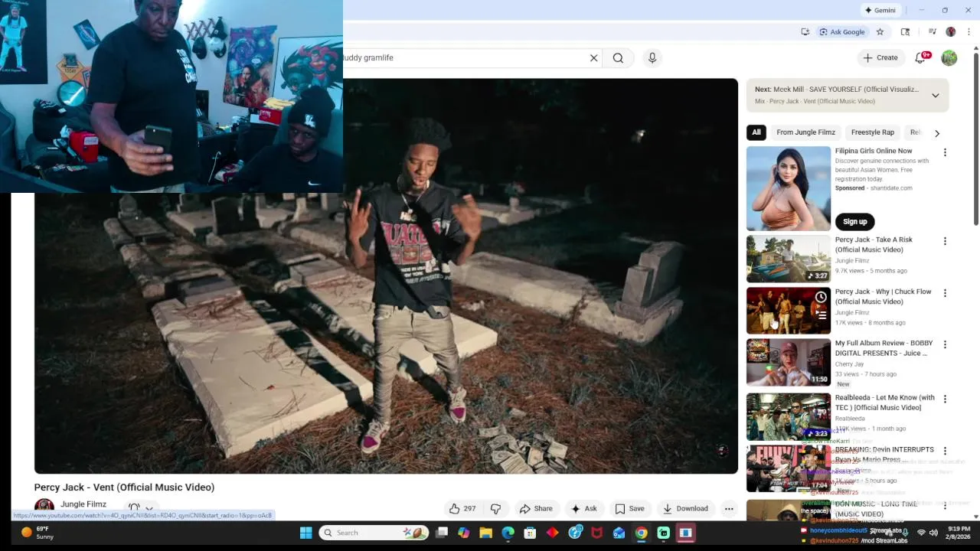This screenshot has height=551, width=980.
Task: Add Why I Chuck Flow to queue
Action: [821, 315]
